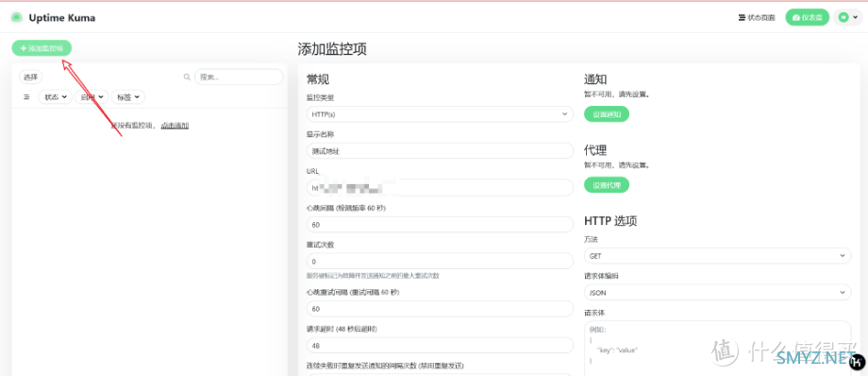Click the heartbeat retry interval field
Image resolution: width=868 pixels, height=376 pixels.
tap(440, 309)
